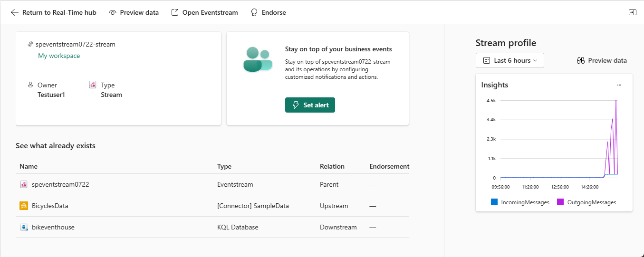The image size is (644, 257).
Task: Click the Return to Real-Time hub arrow
Action: point(14,12)
